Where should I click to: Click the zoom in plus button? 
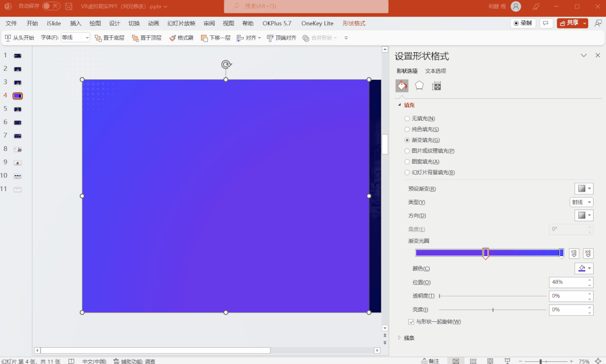point(571,361)
